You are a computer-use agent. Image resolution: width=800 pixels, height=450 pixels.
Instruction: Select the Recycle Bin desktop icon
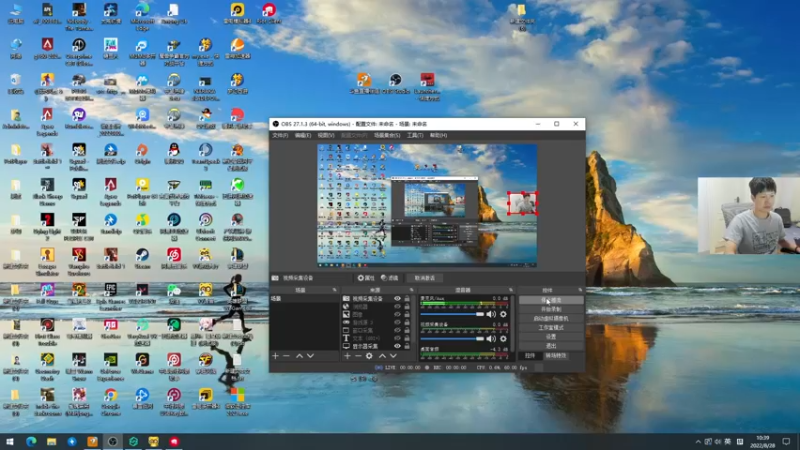click(x=16, y=84)
